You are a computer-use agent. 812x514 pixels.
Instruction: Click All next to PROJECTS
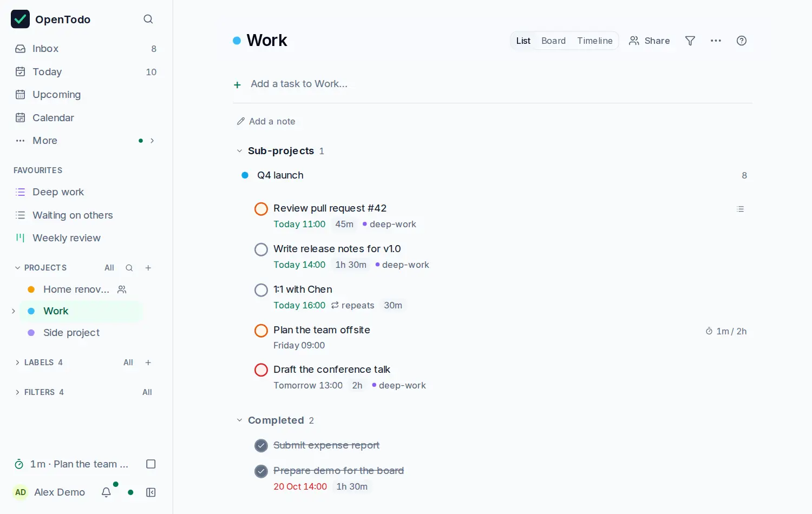click(x=109, y=268)
